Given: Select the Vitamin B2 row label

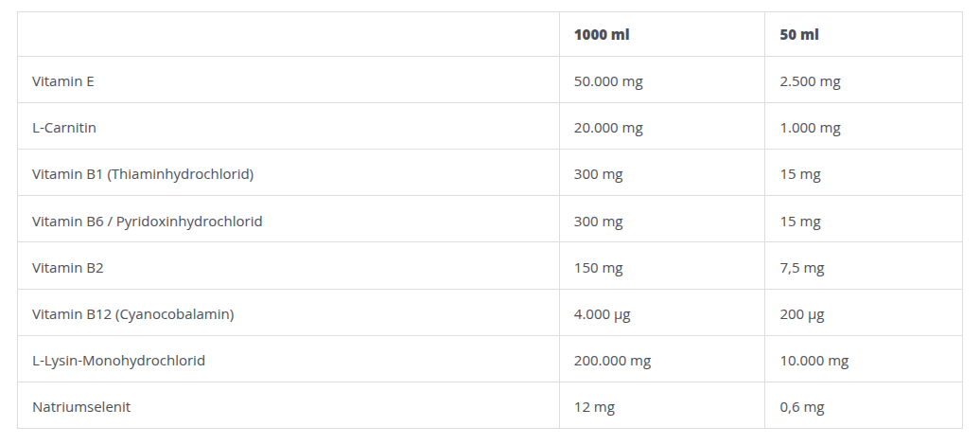Looking at the screenshot, I should 68,268.
